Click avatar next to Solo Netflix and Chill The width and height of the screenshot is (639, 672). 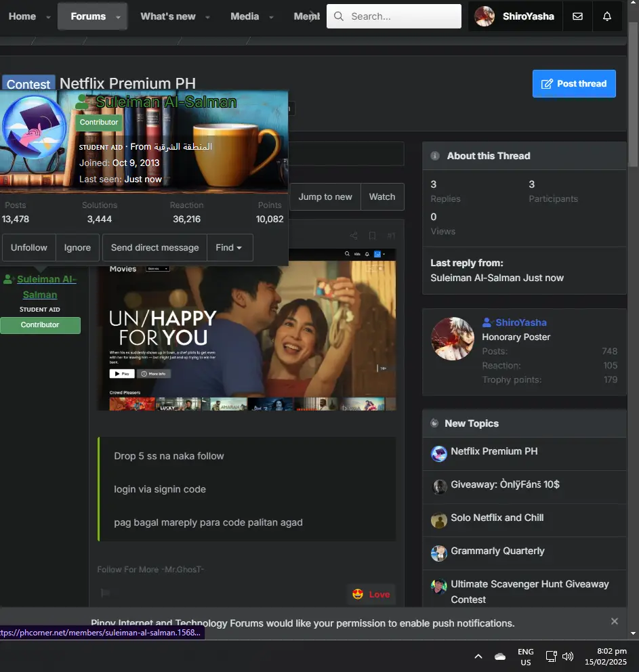click(439, 520)
